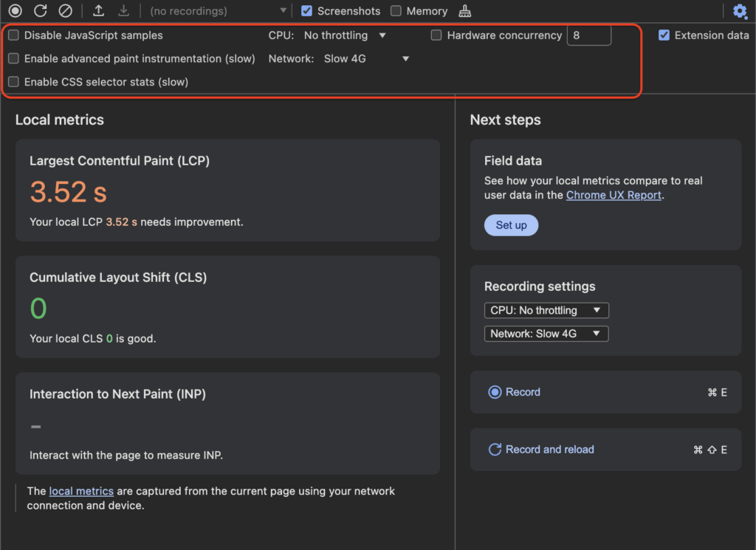Open Network Slow 4G dropdown under Recording settings

point(546,334)
